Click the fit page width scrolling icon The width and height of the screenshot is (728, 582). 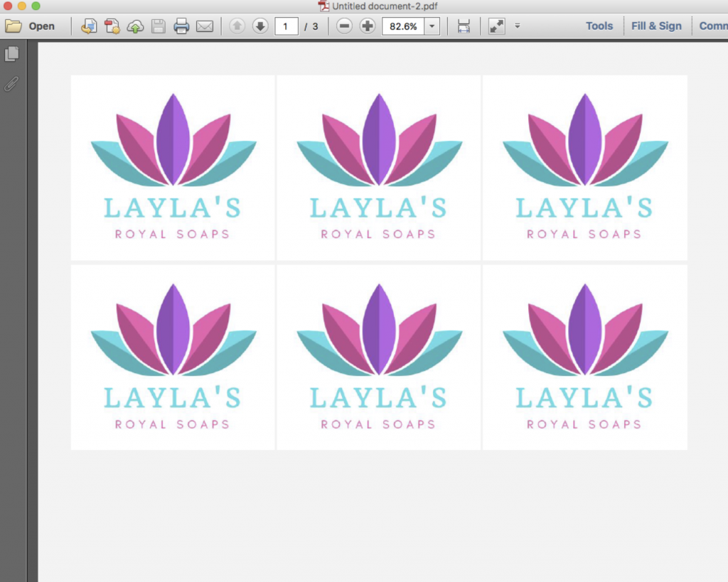pos(464,26)
